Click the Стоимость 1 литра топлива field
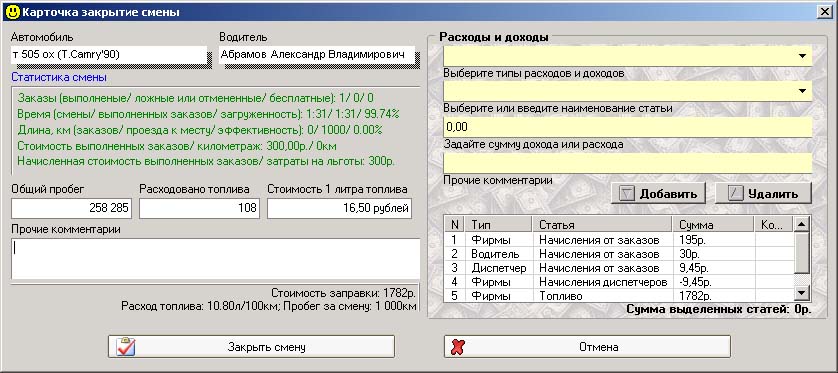The width and height of the screenshot is (838, 373). tap(339, 208)
